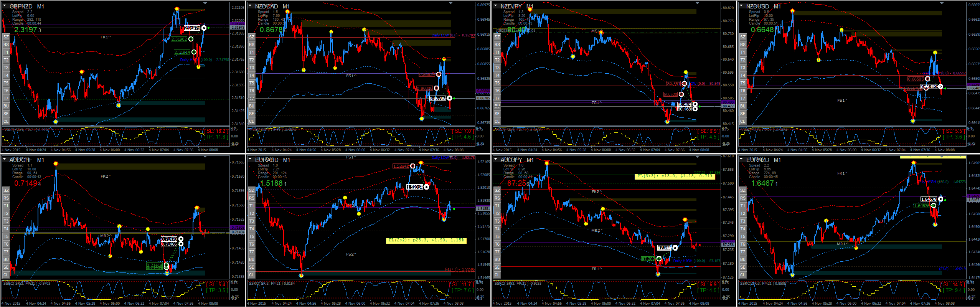Click the T3 button on NZDUSD chart
The image size is (980, 307).
click(742, 68)
